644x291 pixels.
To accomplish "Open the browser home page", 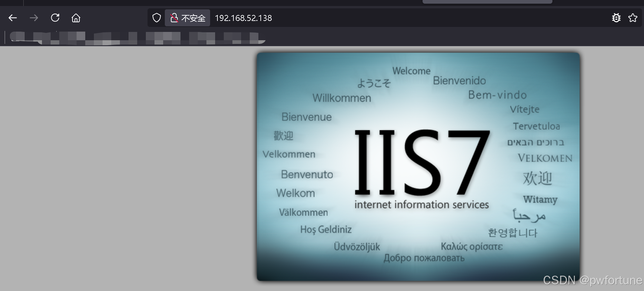I will point(76,18).
